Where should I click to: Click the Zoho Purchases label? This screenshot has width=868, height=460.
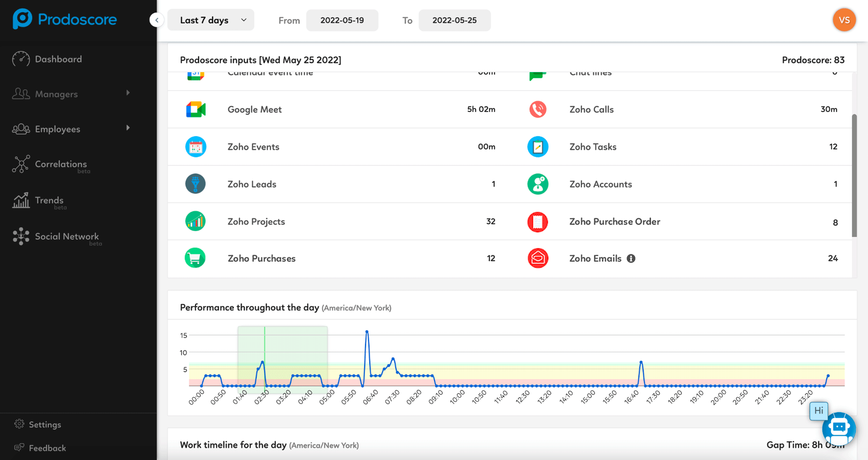(261, 258)
